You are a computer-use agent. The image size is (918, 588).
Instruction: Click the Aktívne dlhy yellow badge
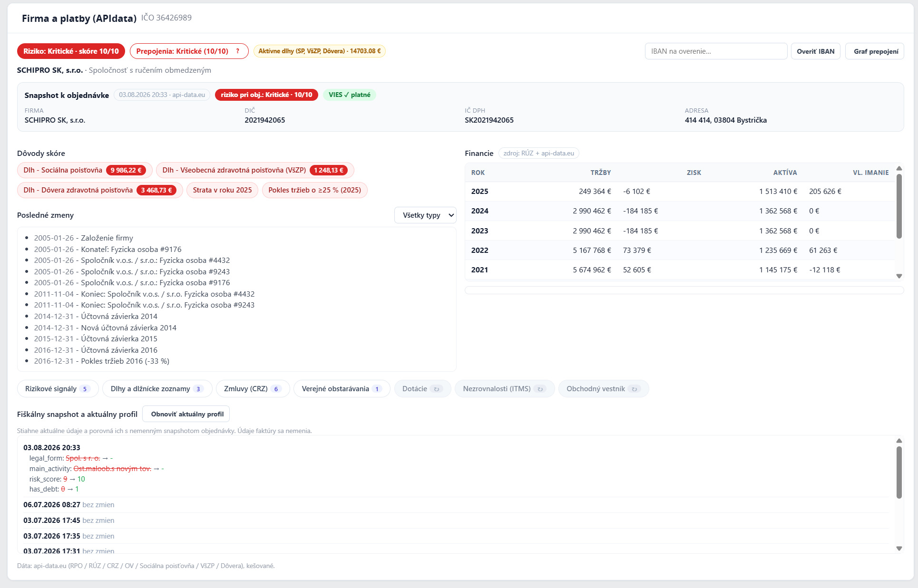320,51
